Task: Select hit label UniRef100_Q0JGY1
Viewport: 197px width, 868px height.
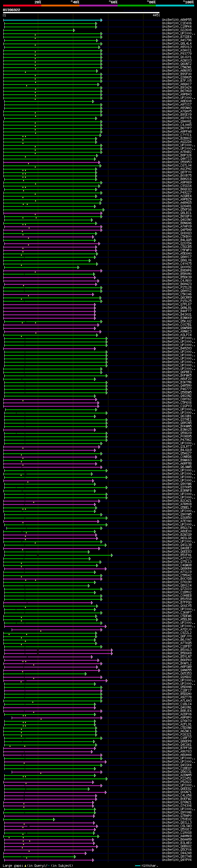Action: (177, 57)
